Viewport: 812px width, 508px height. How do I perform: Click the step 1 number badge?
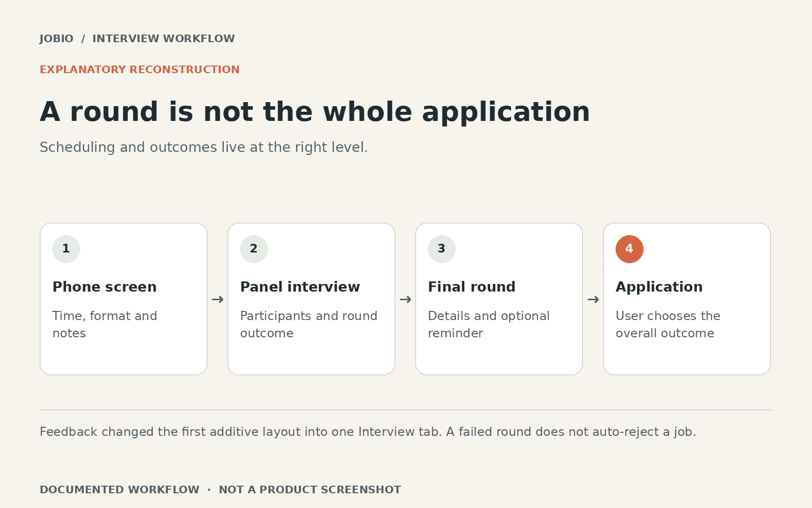click(66, 249)
